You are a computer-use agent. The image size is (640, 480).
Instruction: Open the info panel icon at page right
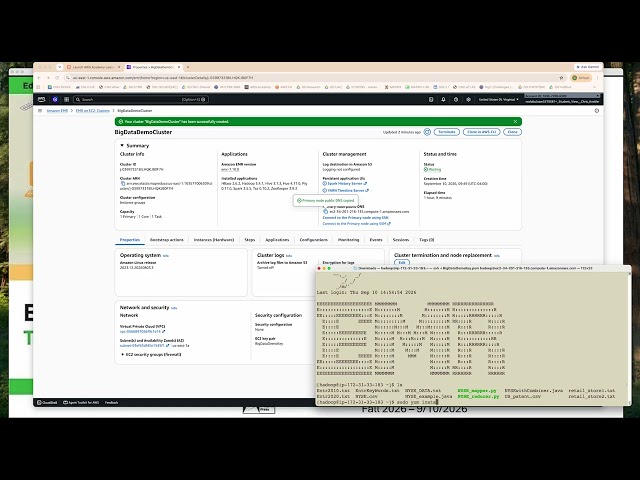597,111
